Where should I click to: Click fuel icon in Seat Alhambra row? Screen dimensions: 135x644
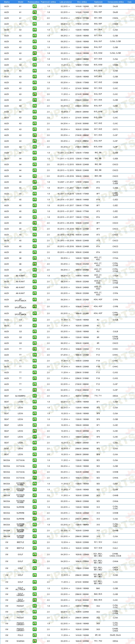click(x=35, y=396)
